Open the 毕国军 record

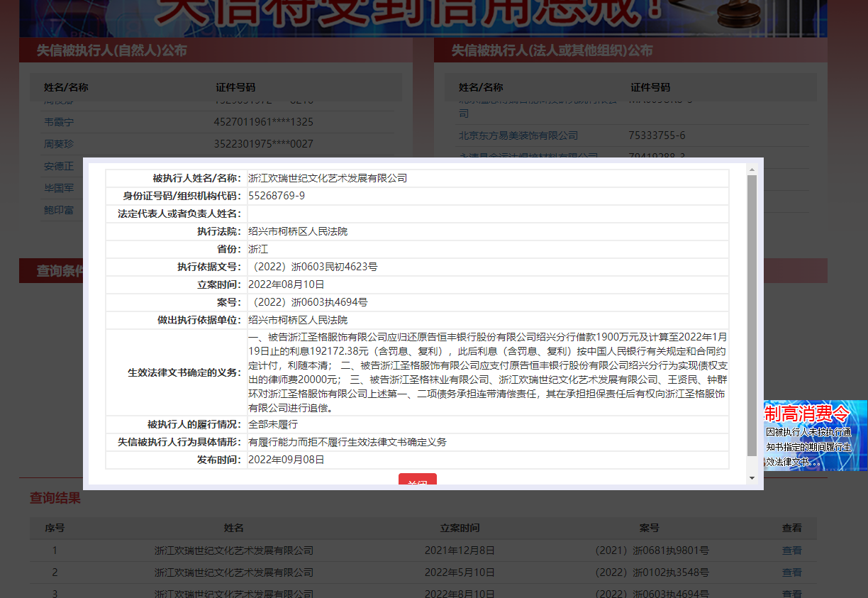[59, 188]
